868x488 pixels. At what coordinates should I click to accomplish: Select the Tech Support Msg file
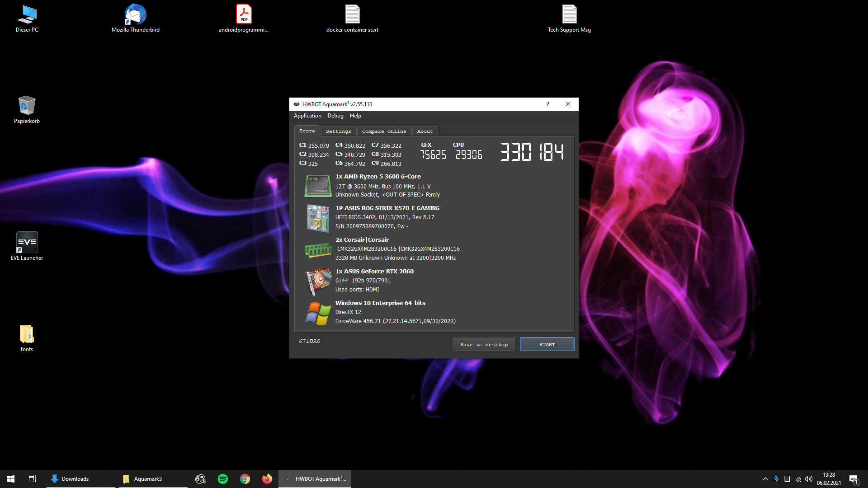pos(569,19)
